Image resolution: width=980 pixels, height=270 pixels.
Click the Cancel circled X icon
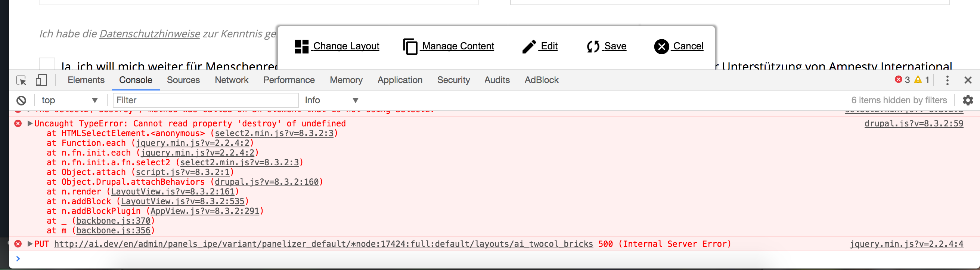pyautogui.click(x=661, y=46)
